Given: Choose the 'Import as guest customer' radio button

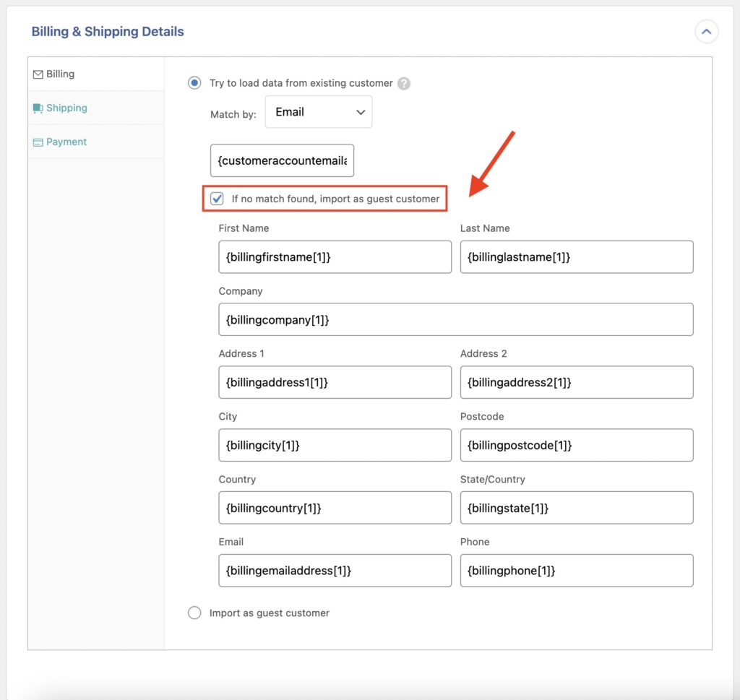Looking at the screenshot, I should [x=194, y=612].
